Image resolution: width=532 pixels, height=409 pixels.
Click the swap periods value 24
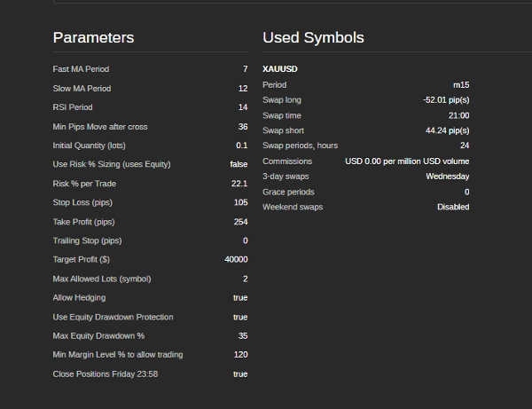[x=465, y=146]
